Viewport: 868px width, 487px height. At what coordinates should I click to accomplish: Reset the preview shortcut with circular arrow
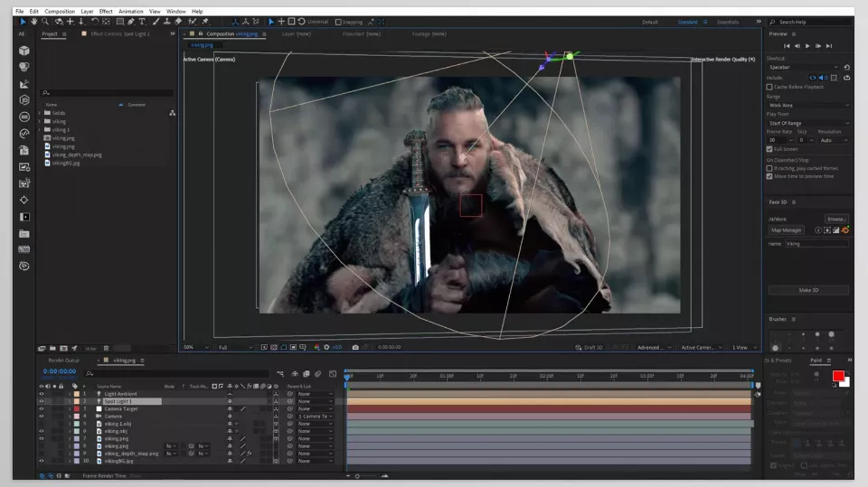coord(846,67)
